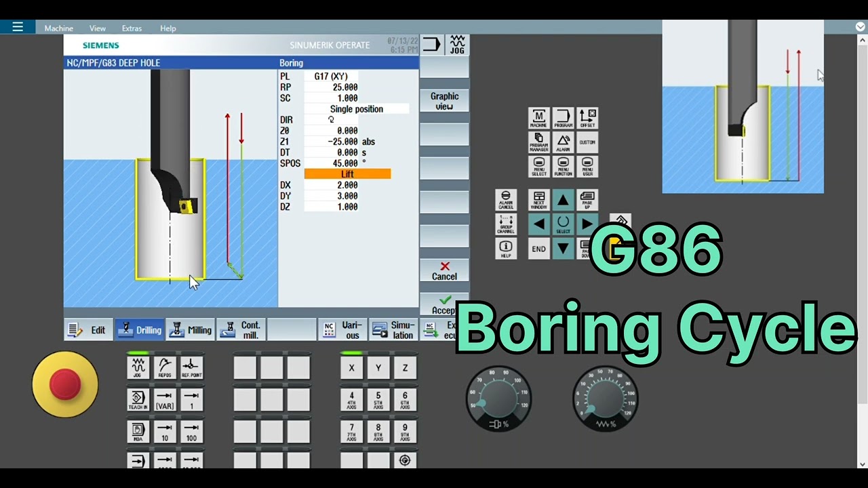Click the GROUP CHANNEL key
Screen dimensions: 868x488
coord(506,224)
